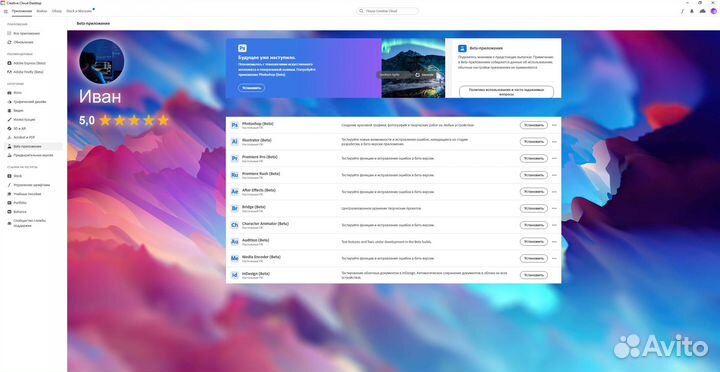Viewport: 720px width, 372px height.
Task: Click the Illustrator (Beta) Ai icon
Action: pyautogui.click(x=234, y=142)
